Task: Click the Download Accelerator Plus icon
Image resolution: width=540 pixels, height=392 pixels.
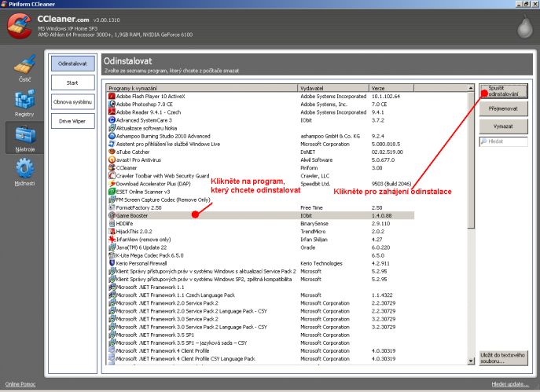Action: pyautogui.click(x=112, y=184)
